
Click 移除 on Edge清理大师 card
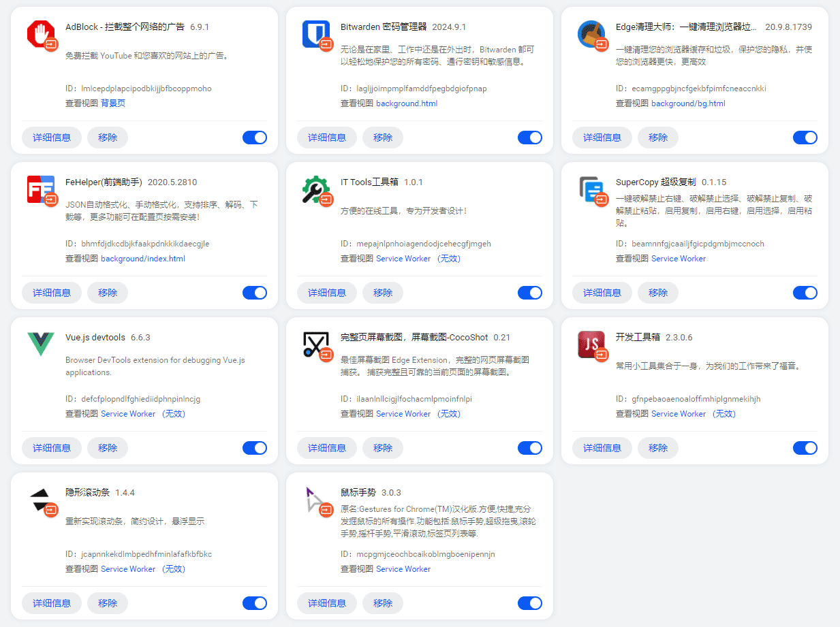pyautogui.click(x=658, y=138)
